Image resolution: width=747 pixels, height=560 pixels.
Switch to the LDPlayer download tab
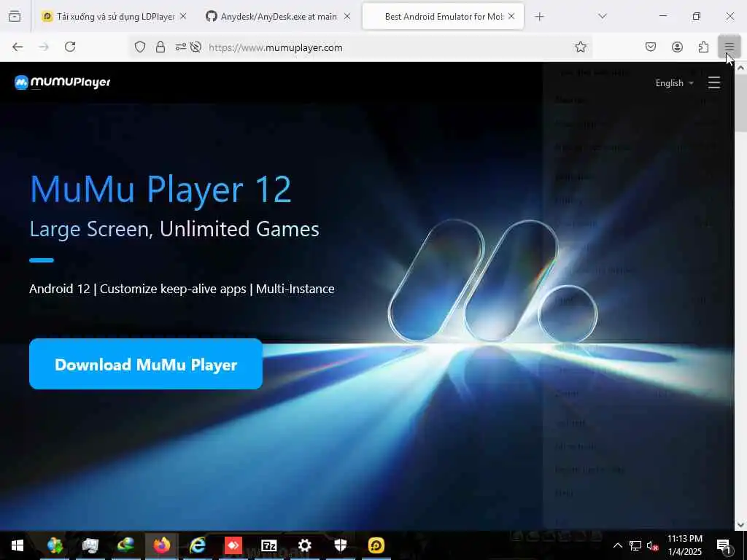[115, 17]
